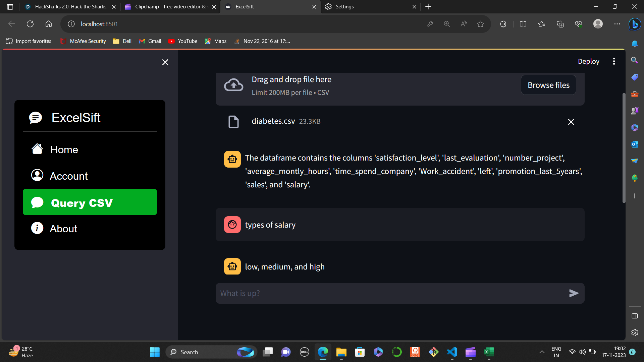
Task: Go to the Account page
Action: [x=68, y=176]
